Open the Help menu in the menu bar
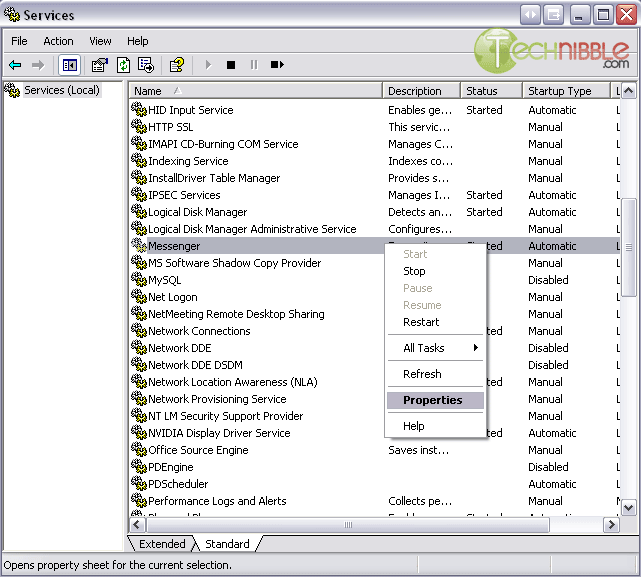Image resolution: width=641 pixels, height=577 pixels. (x=138, y=41)
